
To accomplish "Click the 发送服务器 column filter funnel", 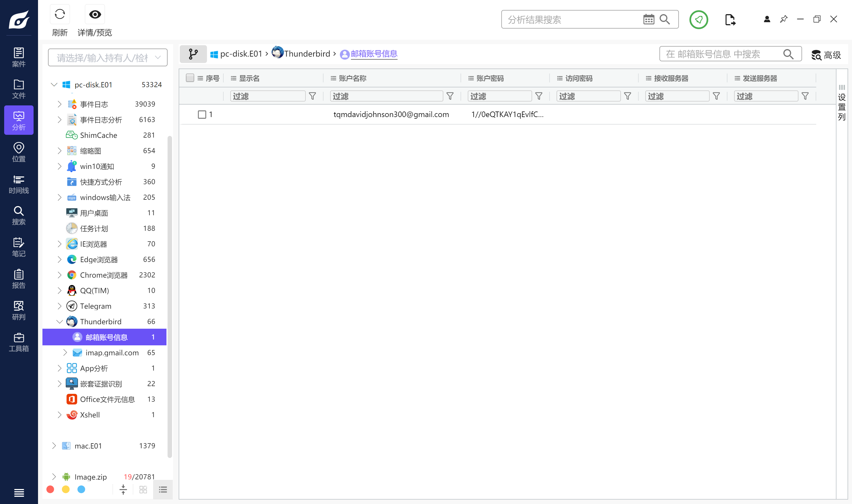I will coord(805,96).
